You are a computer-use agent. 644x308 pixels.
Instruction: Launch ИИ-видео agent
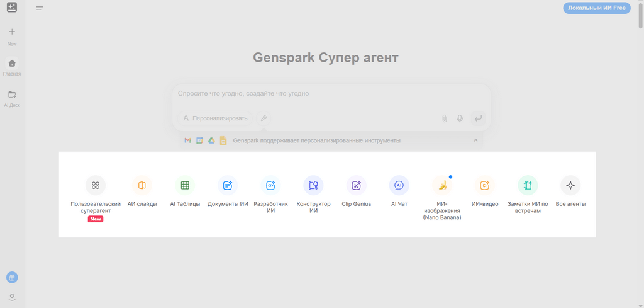(485, 185)
